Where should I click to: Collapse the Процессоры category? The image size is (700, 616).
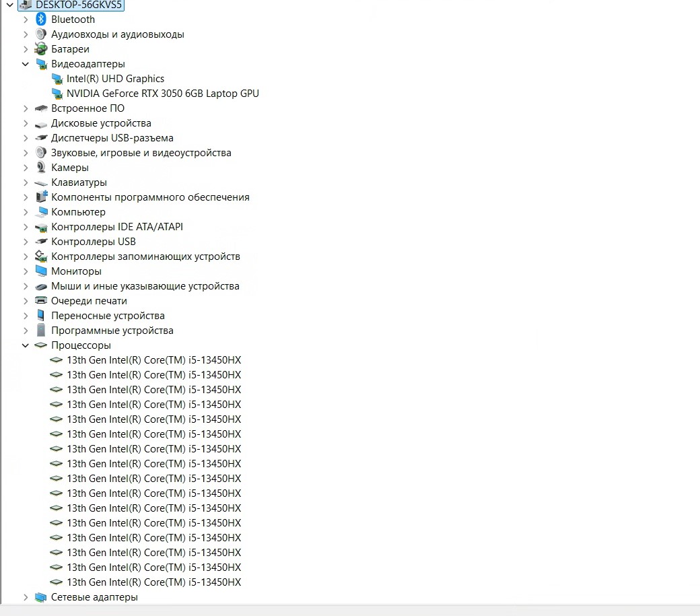[26, 345]
